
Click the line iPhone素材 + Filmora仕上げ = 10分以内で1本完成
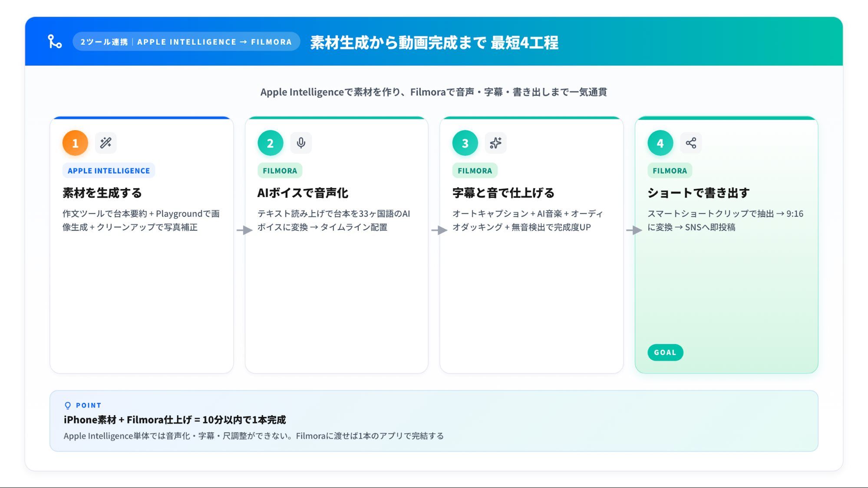175,419
